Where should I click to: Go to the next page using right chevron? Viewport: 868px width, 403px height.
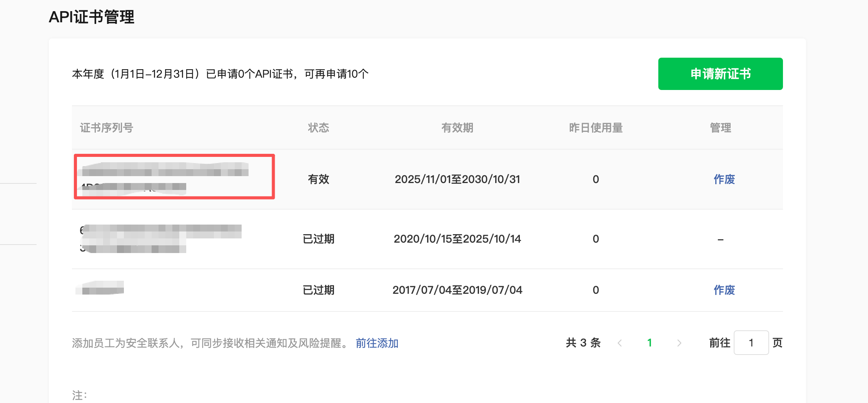(x=679, y=343)
